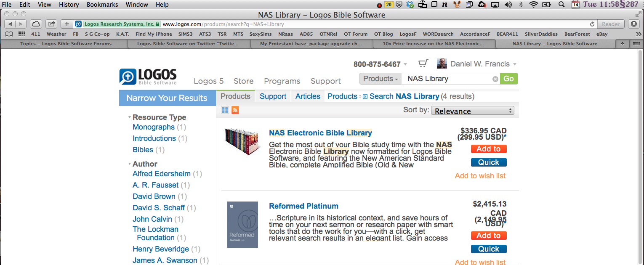This screenshot has width=644, height=265.
Task: Open Reading List book icon in bookmarks bar
Action: click(9, 34)
